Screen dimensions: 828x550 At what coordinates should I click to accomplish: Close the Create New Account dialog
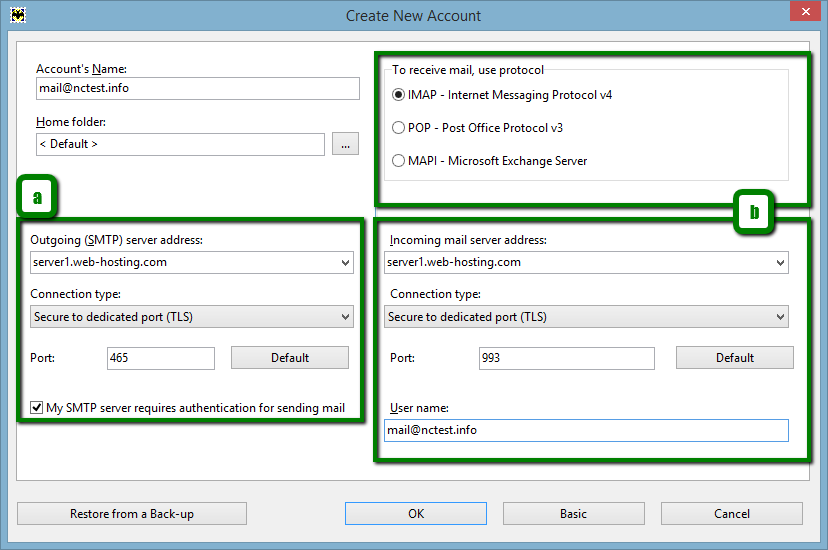coord(805,12)
